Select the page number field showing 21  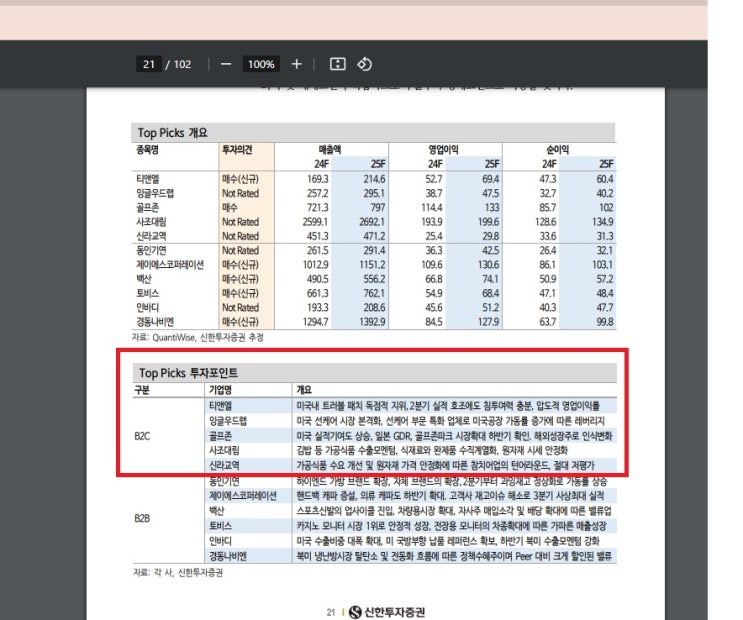coord(149,64)
